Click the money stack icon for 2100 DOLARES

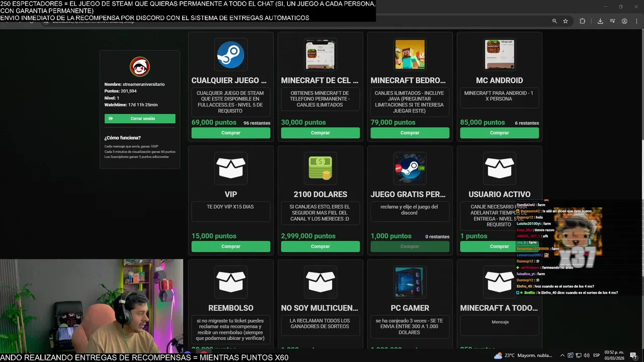(x=320, y=168)
